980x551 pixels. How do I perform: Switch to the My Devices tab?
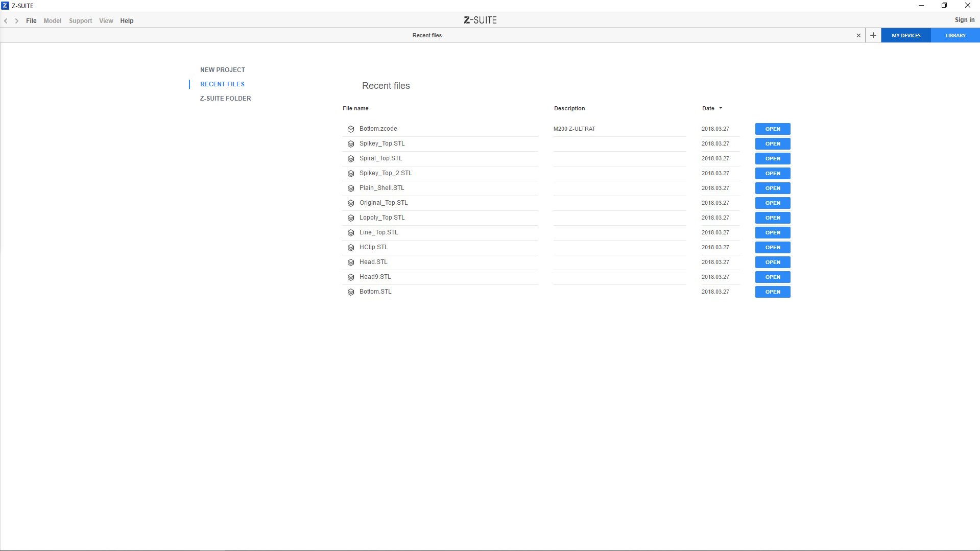[x=906, y=35]
